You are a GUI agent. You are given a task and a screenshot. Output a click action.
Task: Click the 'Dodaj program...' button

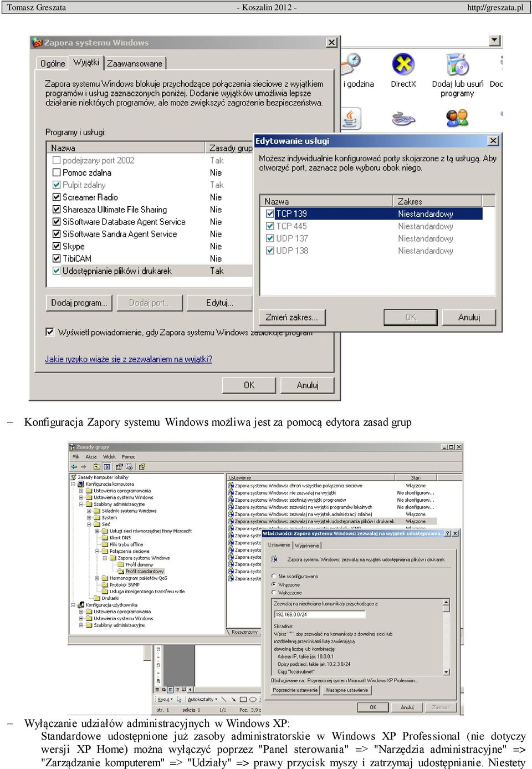(79, 303)
